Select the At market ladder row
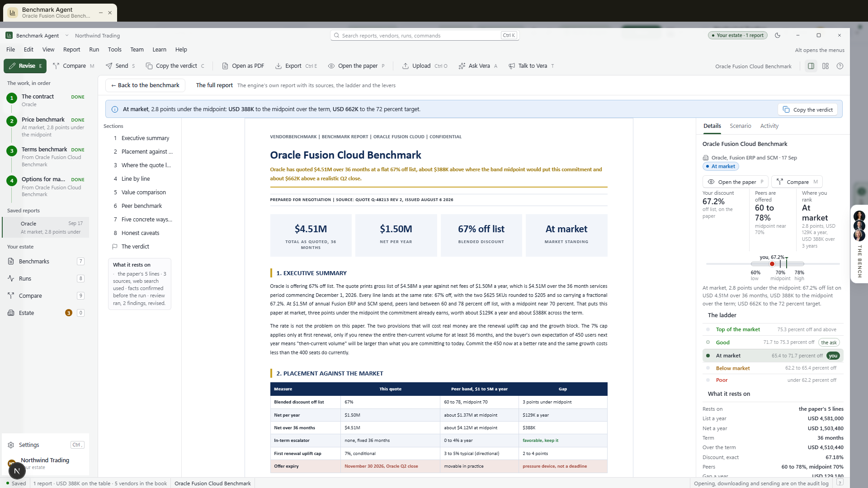The height and width of the screenshot is (488, 868). [773, 356]
